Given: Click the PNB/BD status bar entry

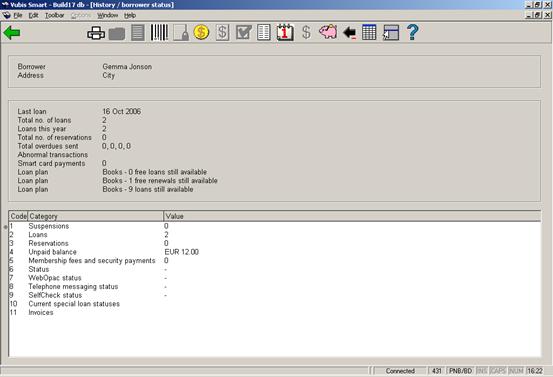Looking at the screenshot, I should coord(461,371).
